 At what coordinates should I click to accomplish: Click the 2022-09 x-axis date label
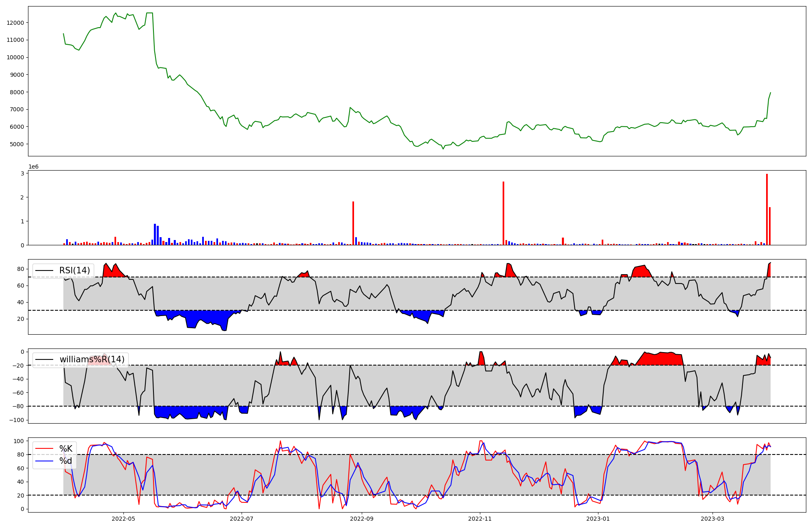click(361, 519)
